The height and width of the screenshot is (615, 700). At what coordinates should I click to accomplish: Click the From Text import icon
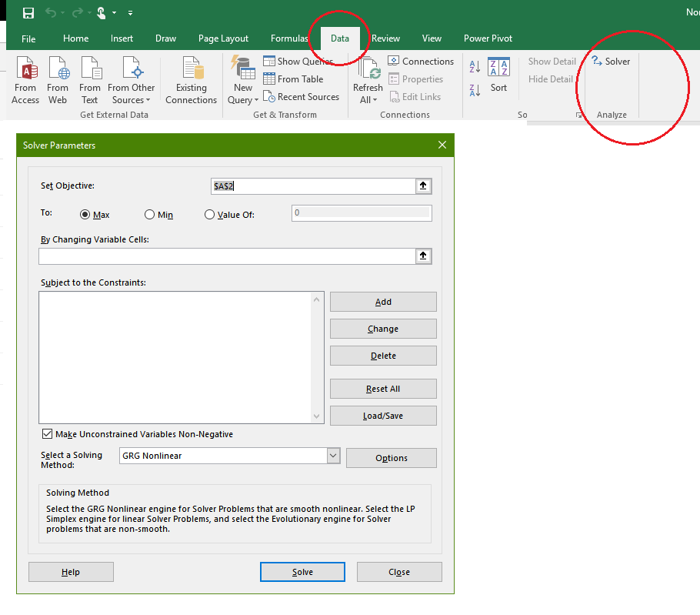(90, 70)
